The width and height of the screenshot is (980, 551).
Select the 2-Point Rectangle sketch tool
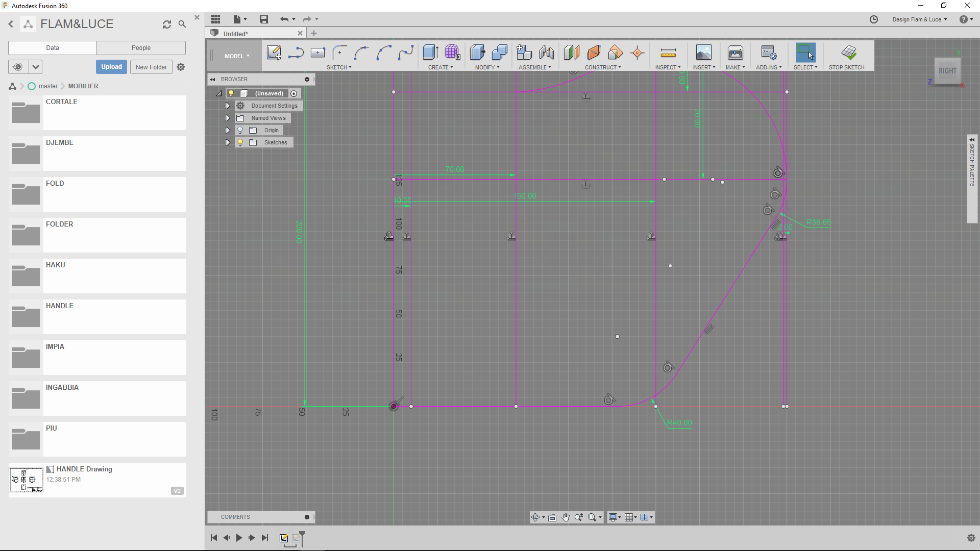pos(318,52)
